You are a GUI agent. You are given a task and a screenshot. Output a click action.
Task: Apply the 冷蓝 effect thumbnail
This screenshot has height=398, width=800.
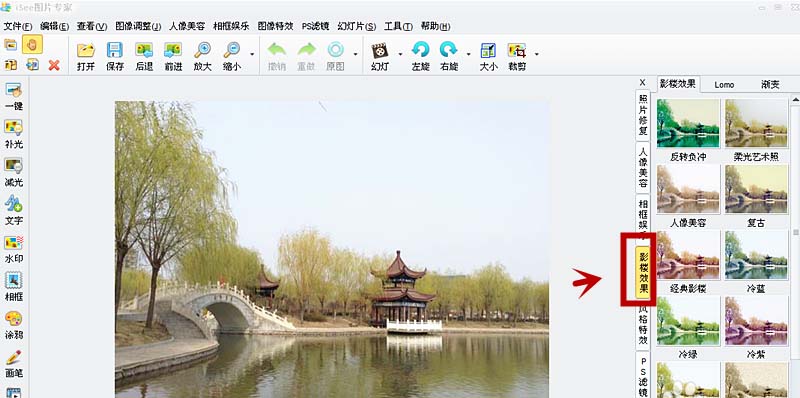tap(756, 255)
